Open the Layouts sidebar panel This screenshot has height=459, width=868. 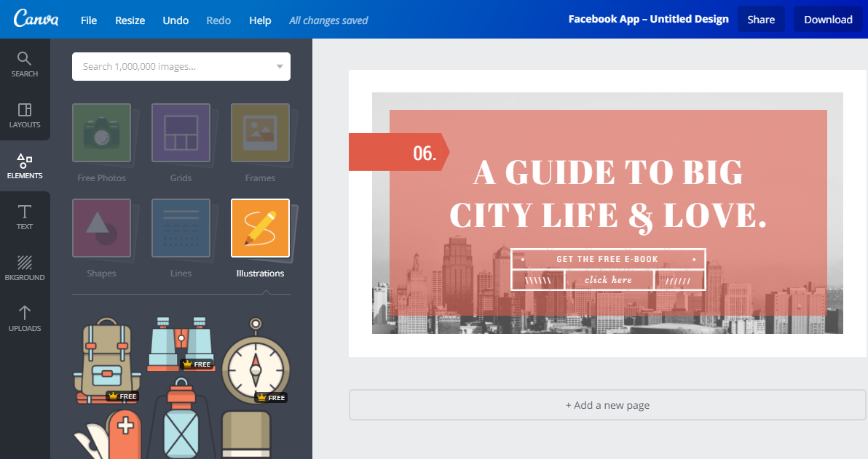click(x=24, y=115)
